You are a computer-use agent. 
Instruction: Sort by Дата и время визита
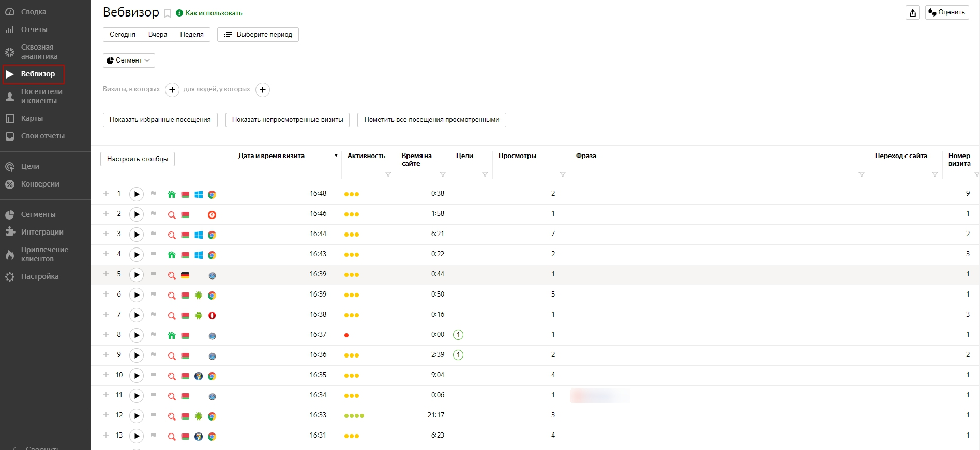tap(272, 156)
